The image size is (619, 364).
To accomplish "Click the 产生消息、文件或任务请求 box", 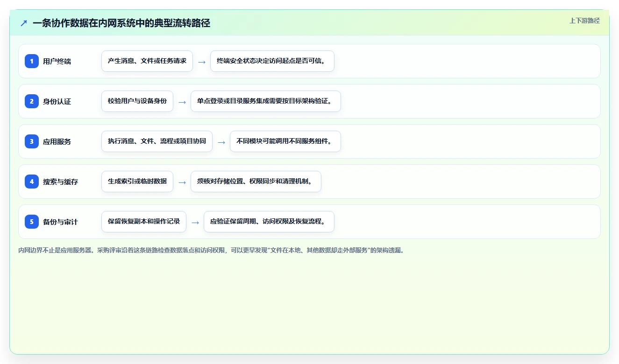I will tap(147, 61).
